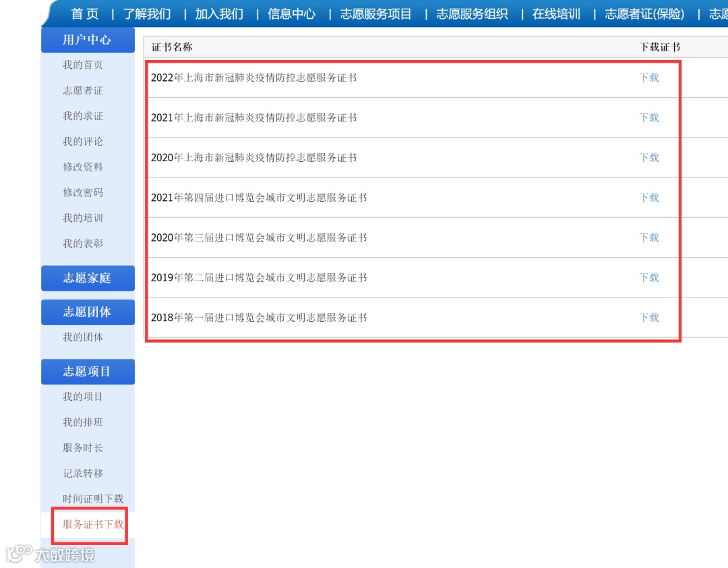This screenshot has width=728, height=568.
Task: Select 志愿家庭 in the sidebar
Action: point(88,278)
